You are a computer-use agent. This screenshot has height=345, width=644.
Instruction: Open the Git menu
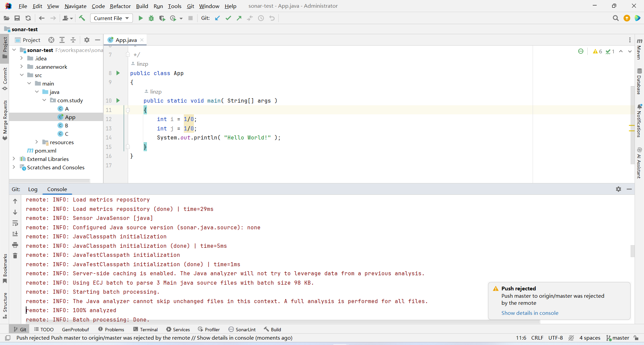[x=191, y=6]
